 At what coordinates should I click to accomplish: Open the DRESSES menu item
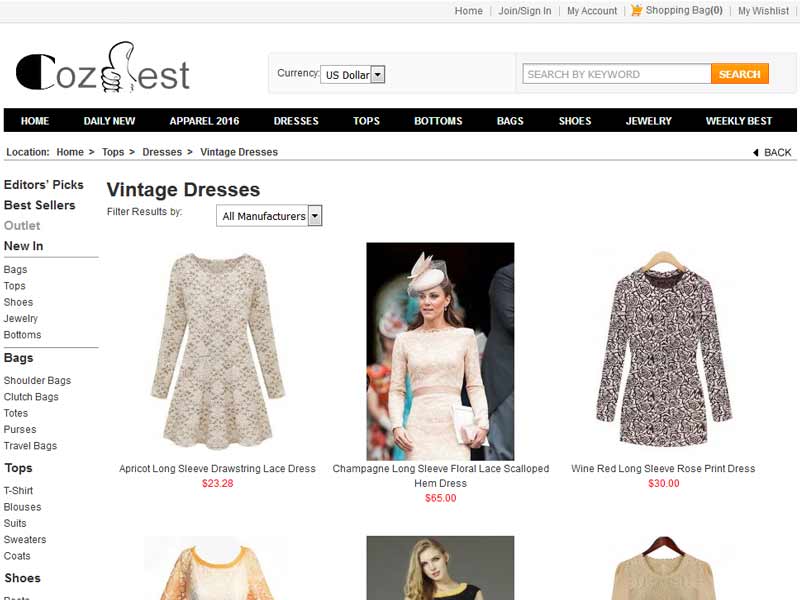click(296, 121)
